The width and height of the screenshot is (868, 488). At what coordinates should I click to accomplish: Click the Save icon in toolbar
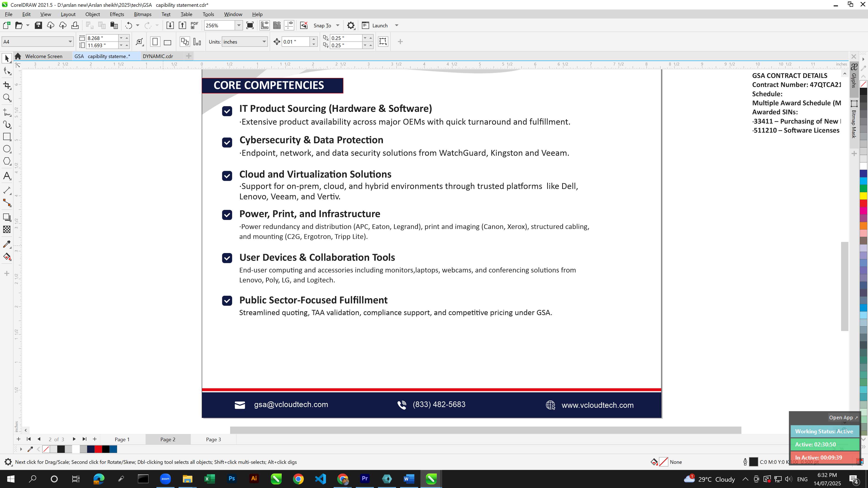[x=38, y=26]
